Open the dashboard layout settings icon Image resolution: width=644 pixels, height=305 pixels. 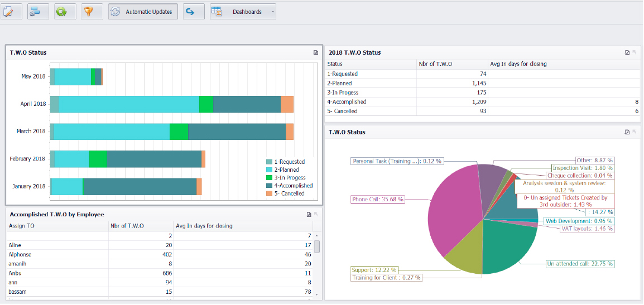click(37, 12)
